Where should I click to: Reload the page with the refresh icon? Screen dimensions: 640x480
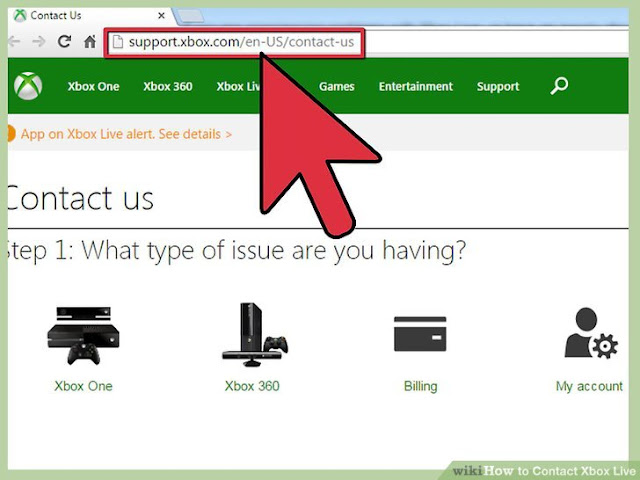coord(64,41)
